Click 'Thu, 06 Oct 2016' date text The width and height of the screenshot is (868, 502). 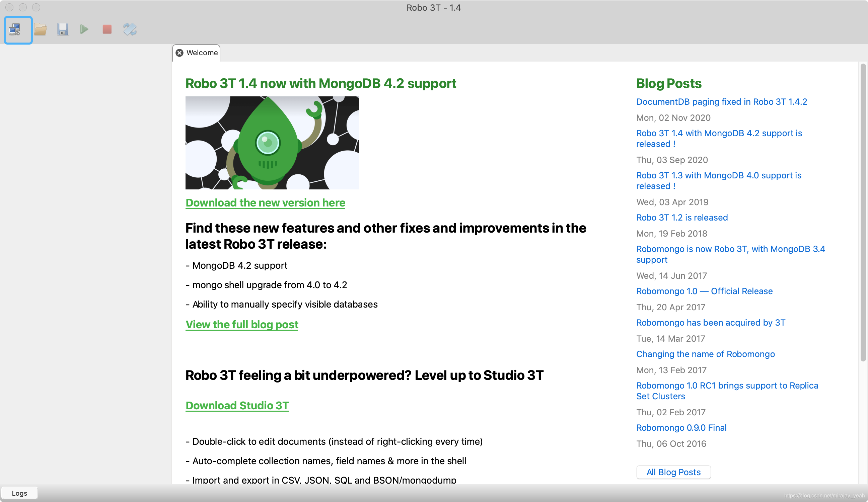point(671,444)
